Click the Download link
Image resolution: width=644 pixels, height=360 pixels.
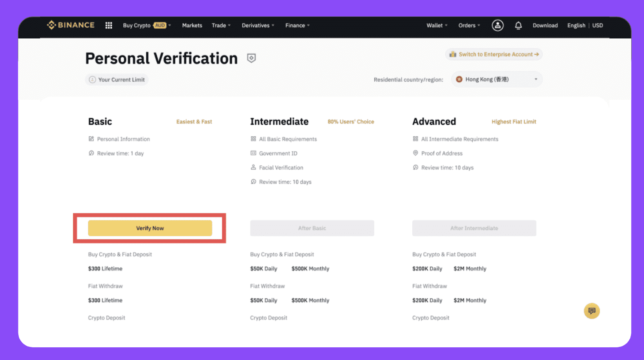coord(545,25)
